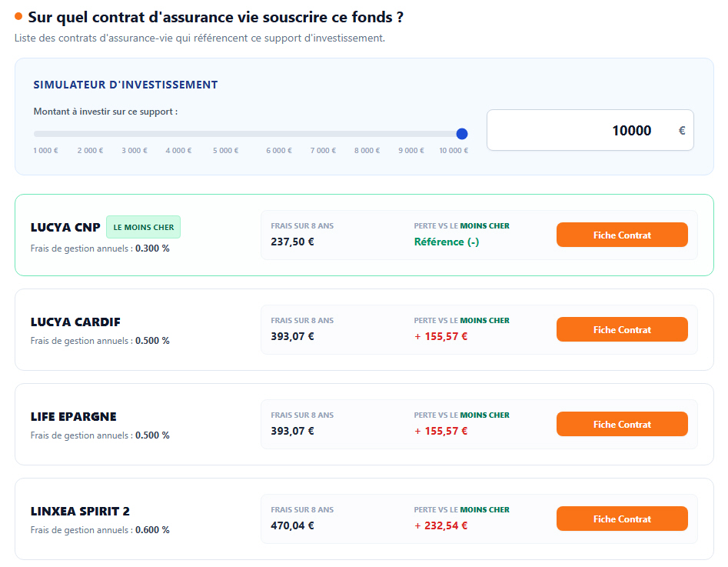The width and height of the screenshot is (728, 567).
Task: Click LUCYA CARDIF's 393,07 € fees value
Action: pos(292,336)
